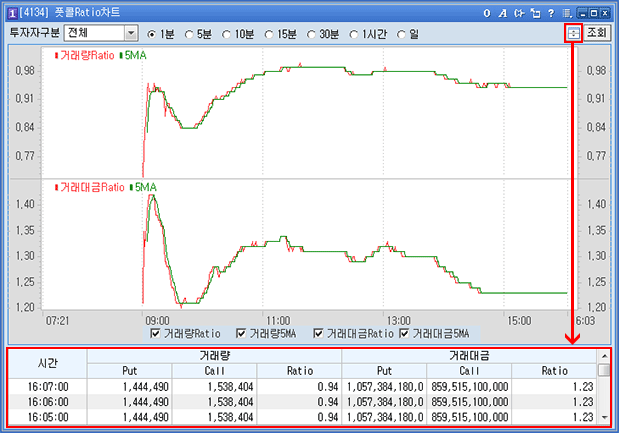Click the list menu icon in title bar
Screen dimensions: 619x433
[567, 13]
